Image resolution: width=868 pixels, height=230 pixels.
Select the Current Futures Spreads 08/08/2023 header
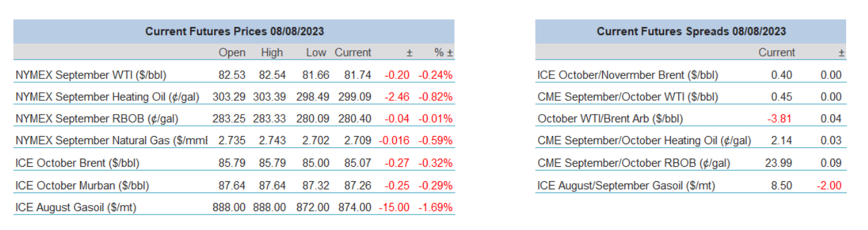coord(691,31)
